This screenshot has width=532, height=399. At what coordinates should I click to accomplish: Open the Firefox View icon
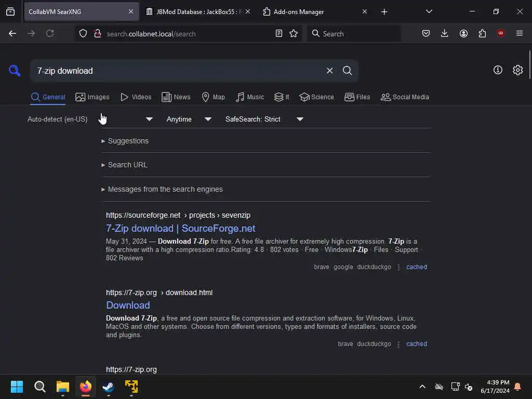click(x=10, y=11)
